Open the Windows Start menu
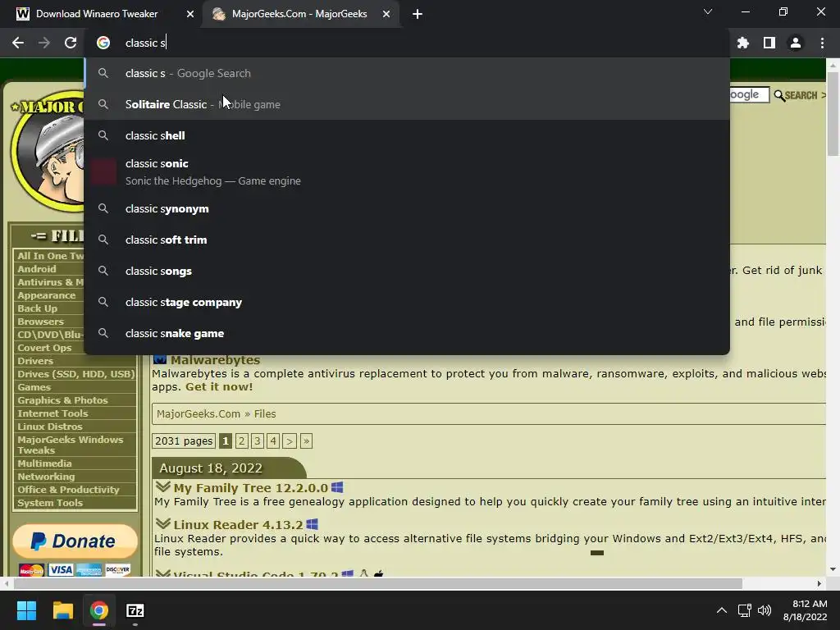The width and height of the screenshot is (840, 630). click(x=26, y=610)
